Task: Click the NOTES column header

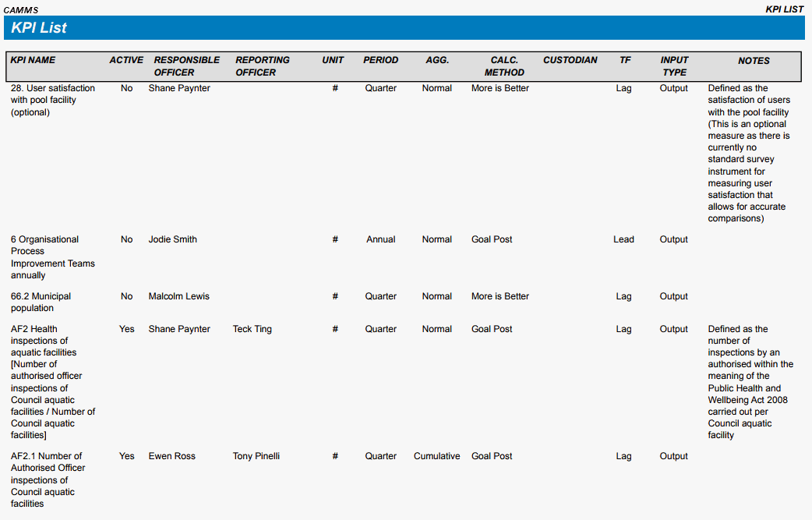Action: coord(754,61)
